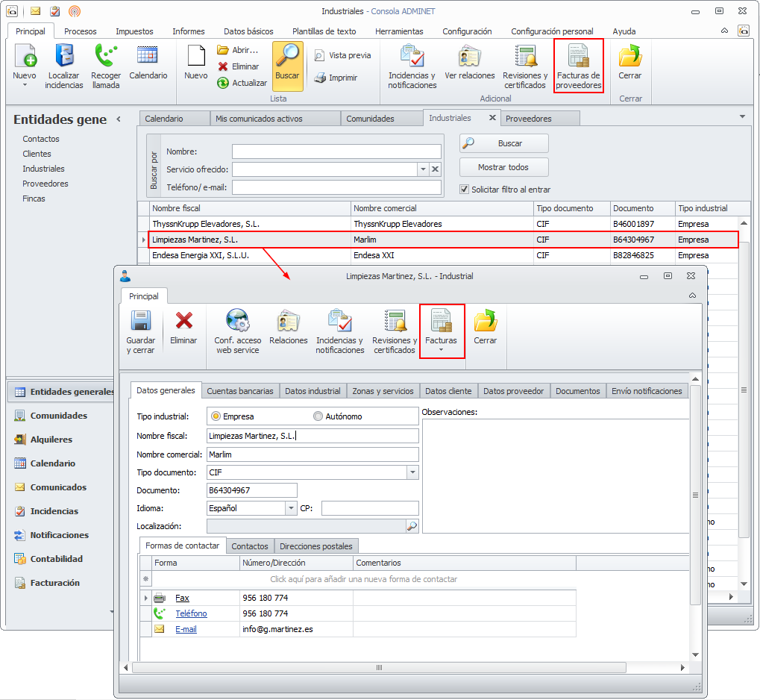
Task: Click Eliminar in the main Lista group
Action: [238, 66]
